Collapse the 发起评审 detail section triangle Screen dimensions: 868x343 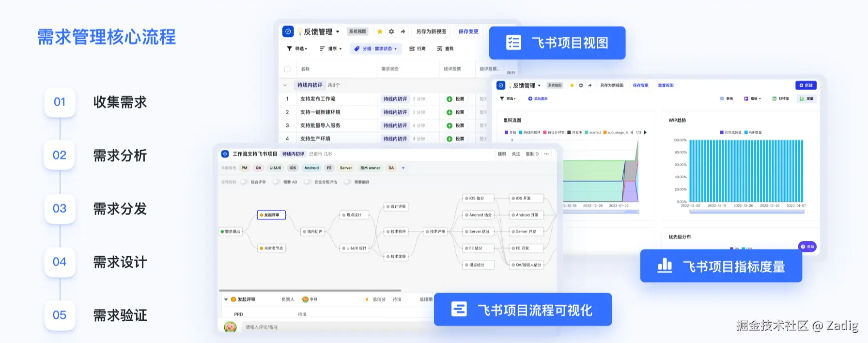click(226, 299)
